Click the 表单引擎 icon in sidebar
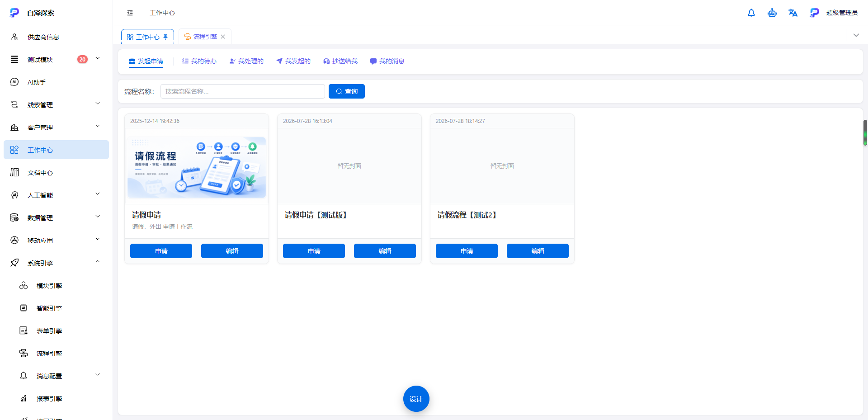 pyautogui.click(x=24, y=330)
